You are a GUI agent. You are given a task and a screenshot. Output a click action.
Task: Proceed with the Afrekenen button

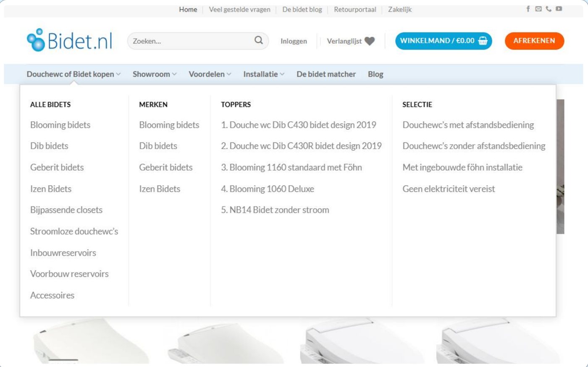click(x=534, y=41)
